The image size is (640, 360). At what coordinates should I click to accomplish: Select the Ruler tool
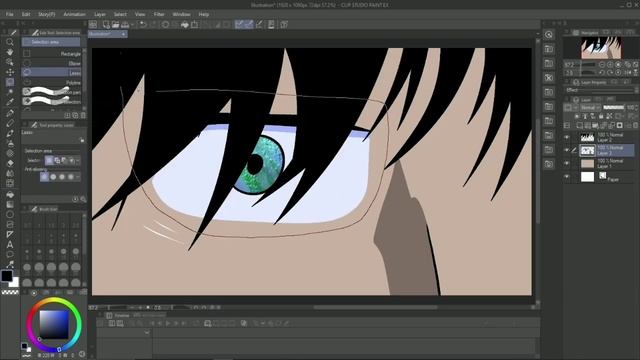click(10, 235)
